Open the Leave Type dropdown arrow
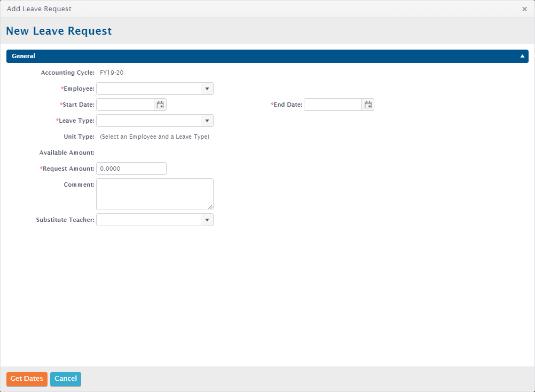 coord(207,121)
